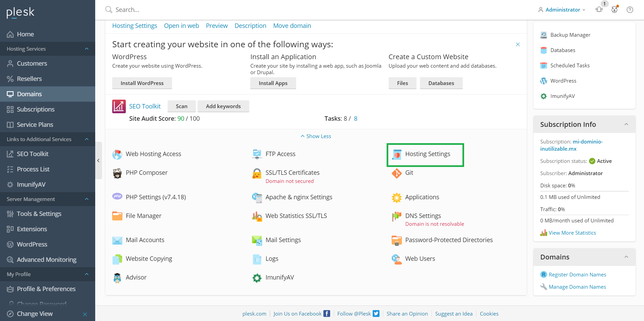Click Web Statistics SSL/TLS icon

[x=257, y=216]
